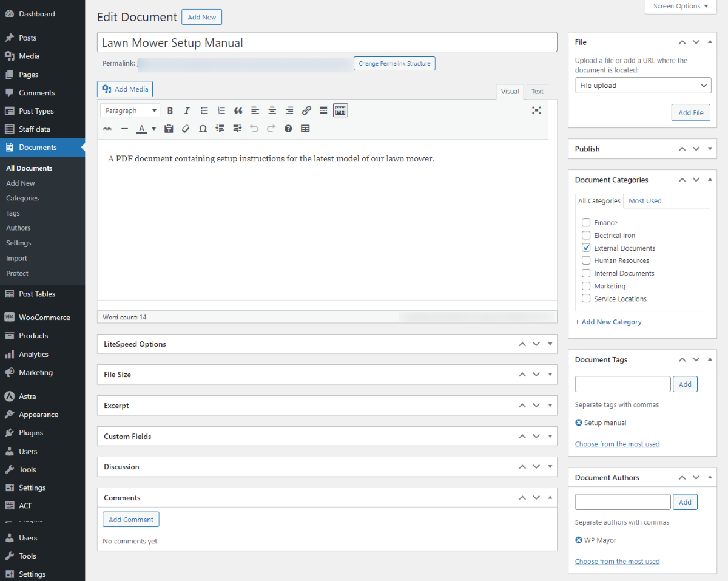
Task: Toggle bold formatting in editor toolbar
Action: pos(170,110)
